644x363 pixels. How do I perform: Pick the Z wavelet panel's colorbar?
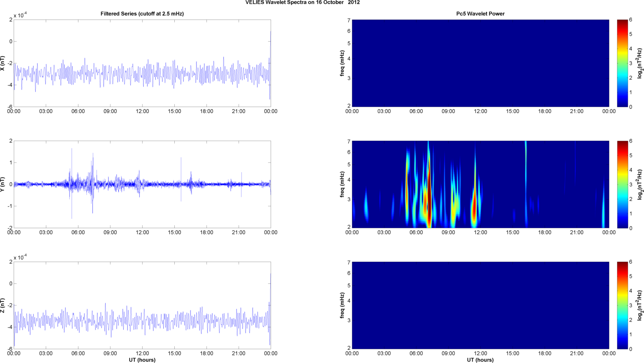coord(622,305)
